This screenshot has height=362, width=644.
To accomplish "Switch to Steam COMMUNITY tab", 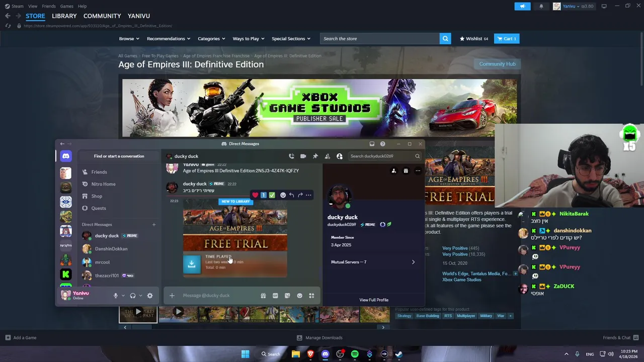I will (x=102, y=16).
